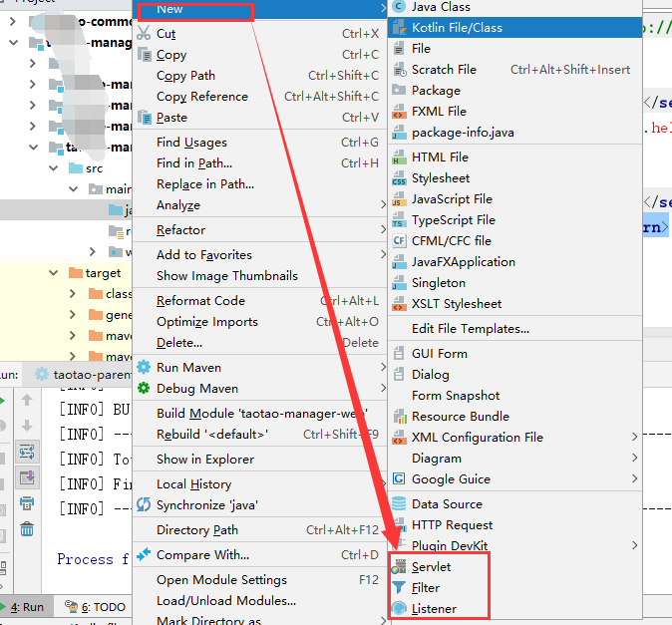The height and width of the screenshot is (625, 672).
Task: Choose Load/Unload Modules entry
Action: [259, 601]
